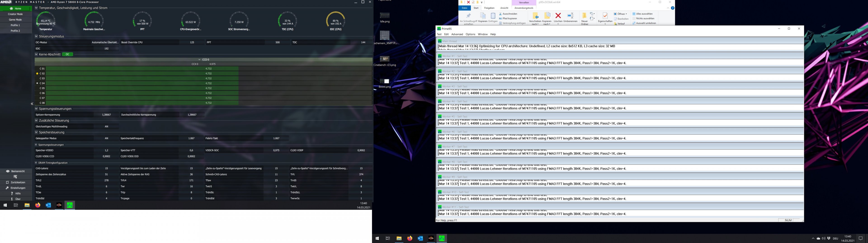
Task: Select Profile 2 in Ryzen Master
Action: 16,31
